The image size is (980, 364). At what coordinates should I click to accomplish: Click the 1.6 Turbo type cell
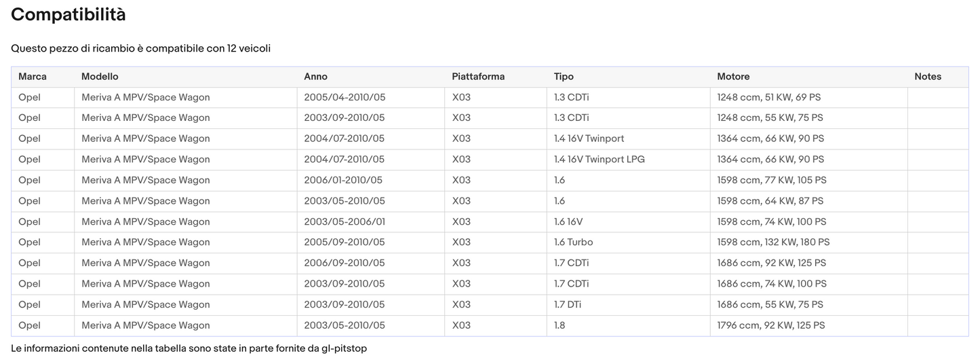click(x=573, y=242)
